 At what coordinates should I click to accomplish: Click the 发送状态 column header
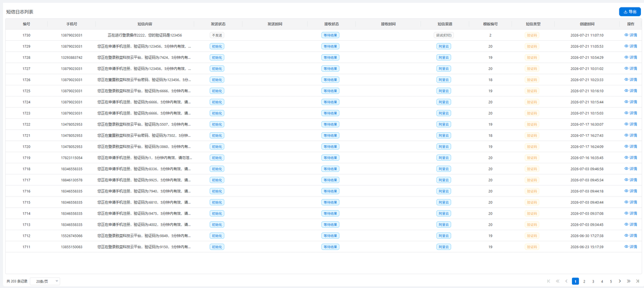tap(218, 24)
